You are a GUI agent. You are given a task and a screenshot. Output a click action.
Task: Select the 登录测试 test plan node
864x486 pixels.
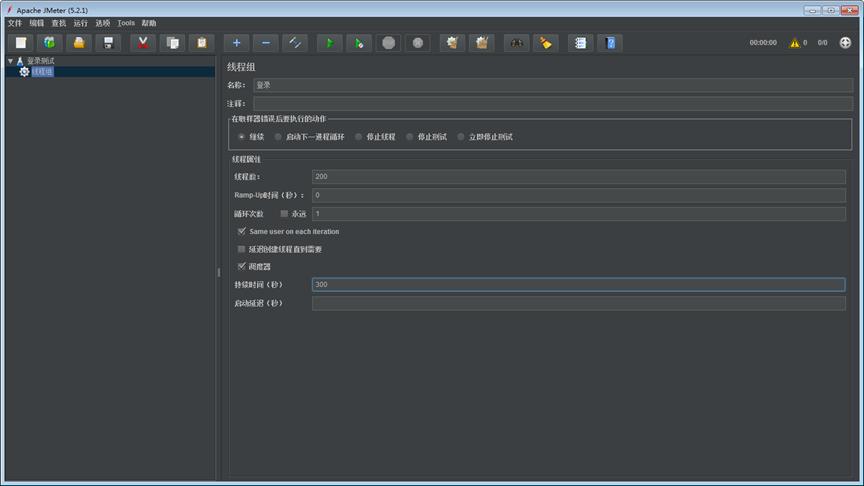[41, 61]
